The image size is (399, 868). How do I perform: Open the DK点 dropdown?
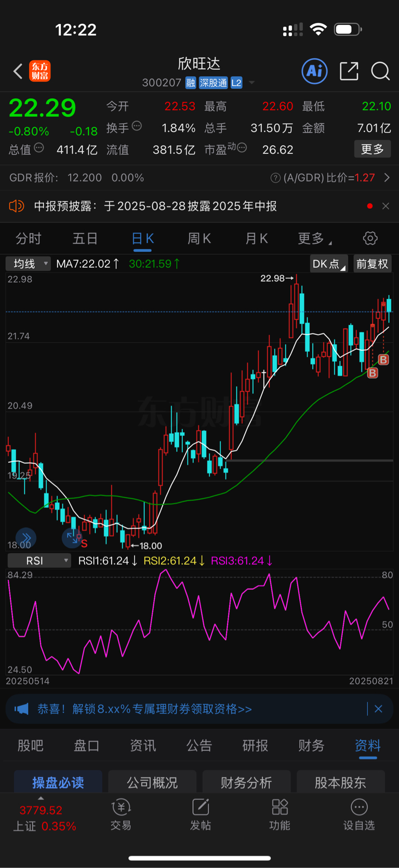click(x=329, y=264)
